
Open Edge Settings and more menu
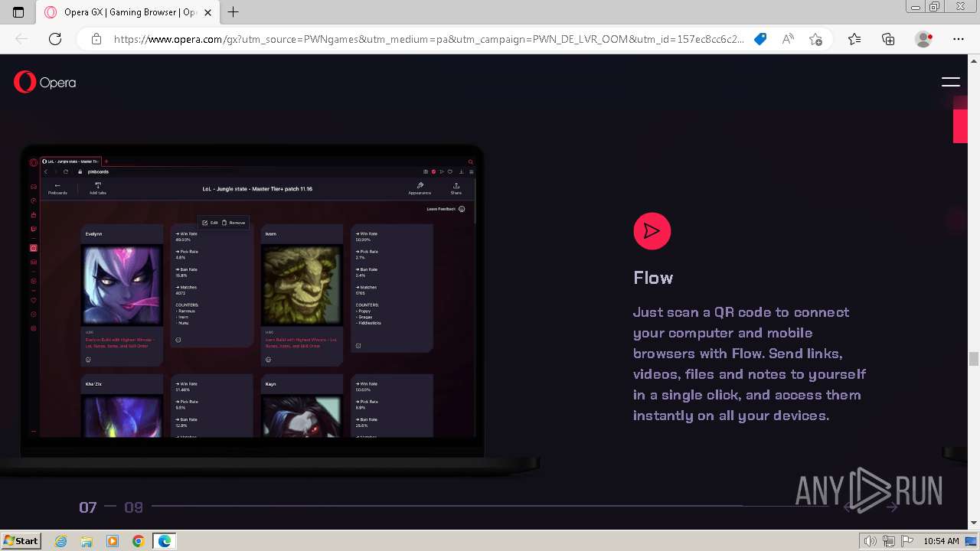(959, 39)
